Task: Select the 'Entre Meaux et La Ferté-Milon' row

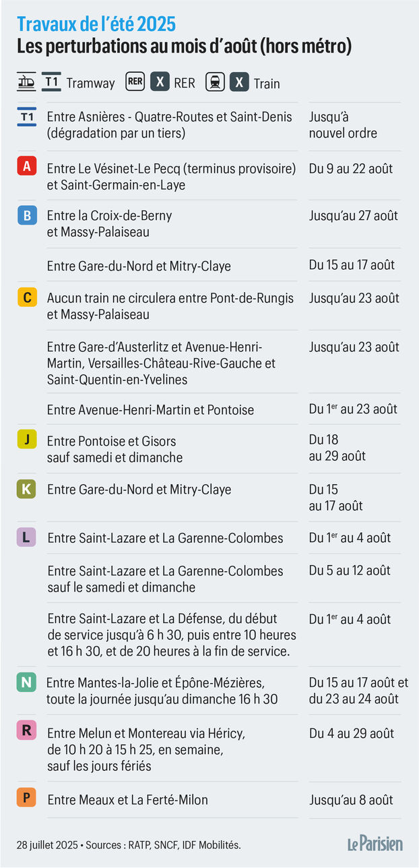Action: click(209, 800)
